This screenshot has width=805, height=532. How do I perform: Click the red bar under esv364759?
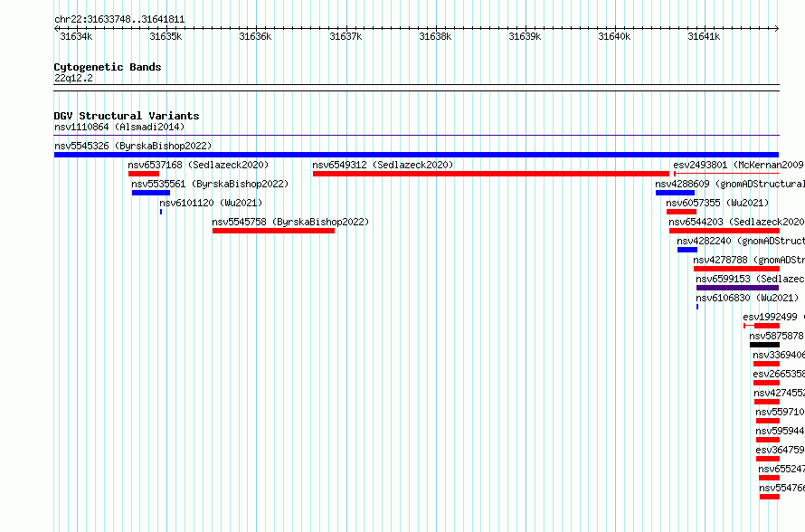click(x=768, y=459)
